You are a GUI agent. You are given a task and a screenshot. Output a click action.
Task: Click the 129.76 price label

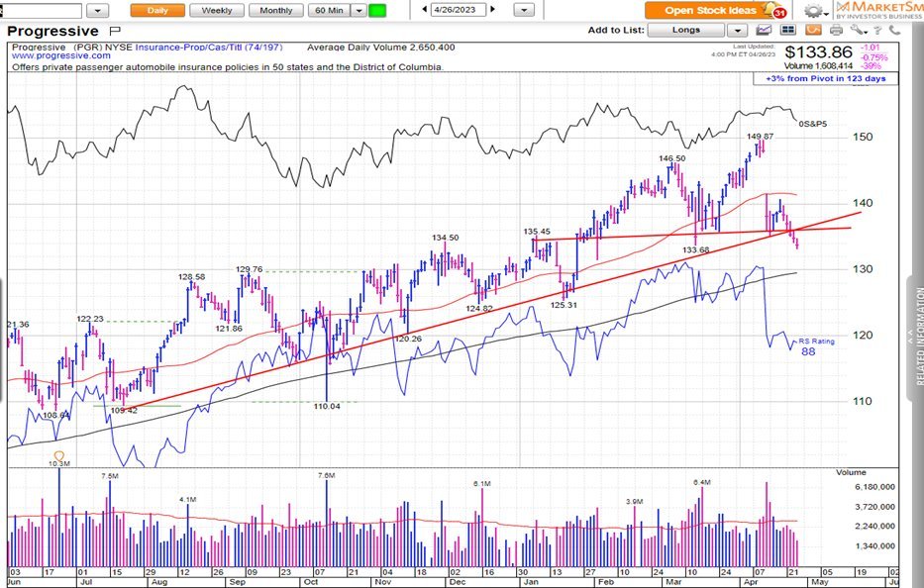[250, 269]
